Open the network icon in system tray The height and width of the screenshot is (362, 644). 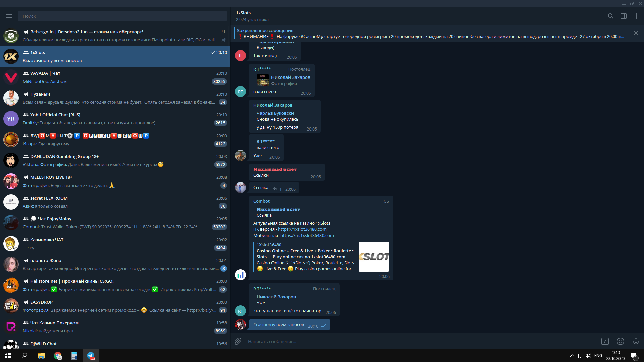(x=580, y=356)
